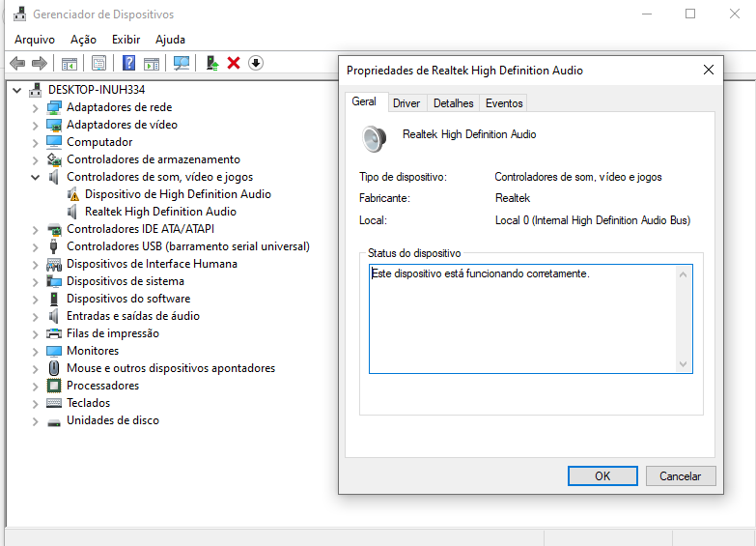Expand Adaptadores de vídeo chevron

pyautogui.click(x=35, y=126)
